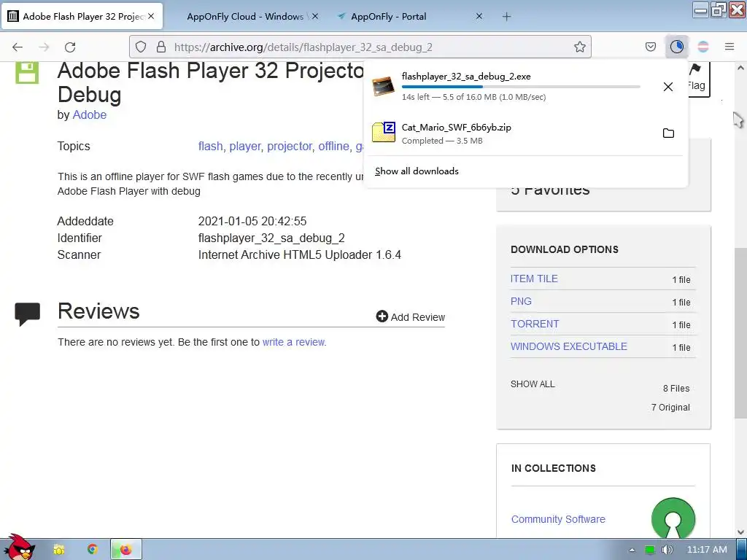Click the URL address bar
The height and width of the screenshot is (560, 747).
(x=360, y=47)
